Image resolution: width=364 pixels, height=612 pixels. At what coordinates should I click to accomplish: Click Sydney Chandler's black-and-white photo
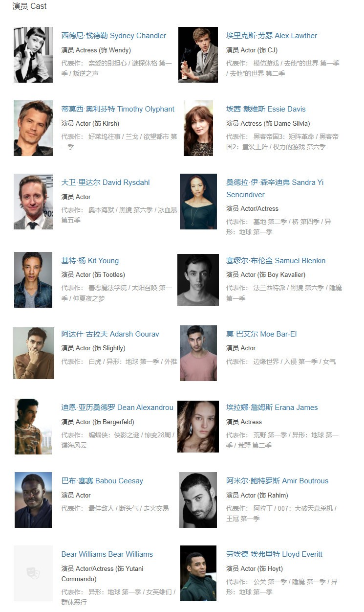[x=33, y=55]
